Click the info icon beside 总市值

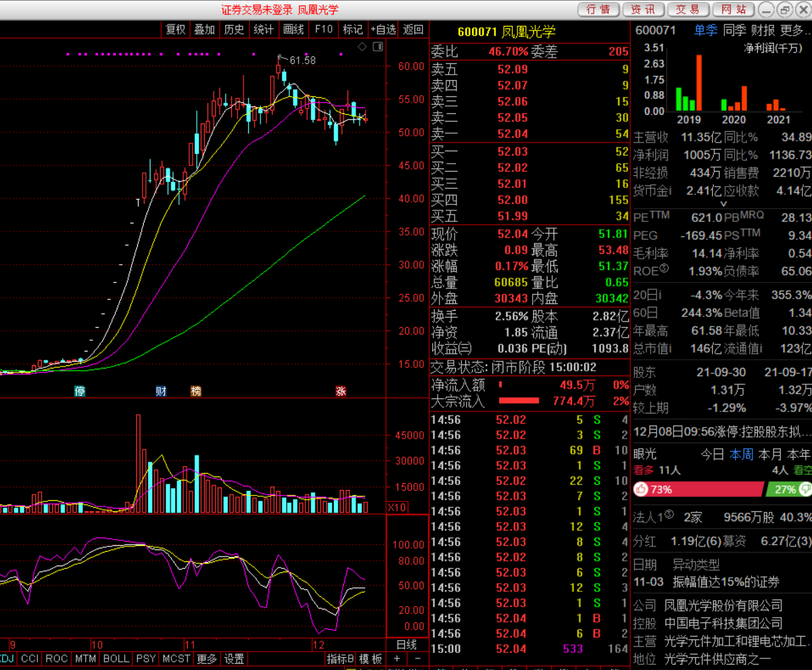pos(670,349)
